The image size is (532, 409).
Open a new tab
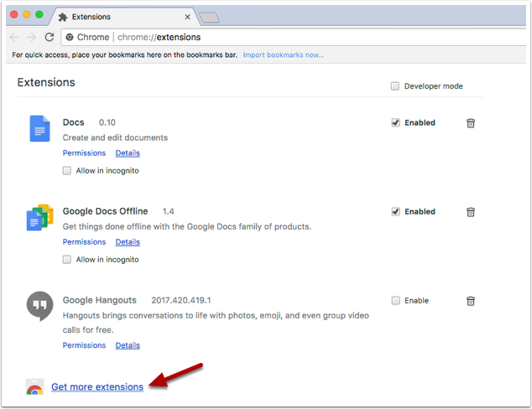click(x=209, y=17)
